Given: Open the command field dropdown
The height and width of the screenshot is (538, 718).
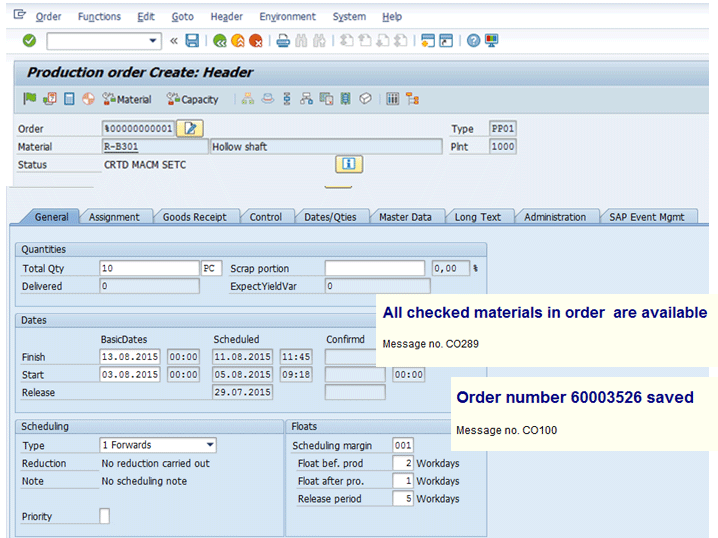Looking at the screenshot, I should (153, 41).
